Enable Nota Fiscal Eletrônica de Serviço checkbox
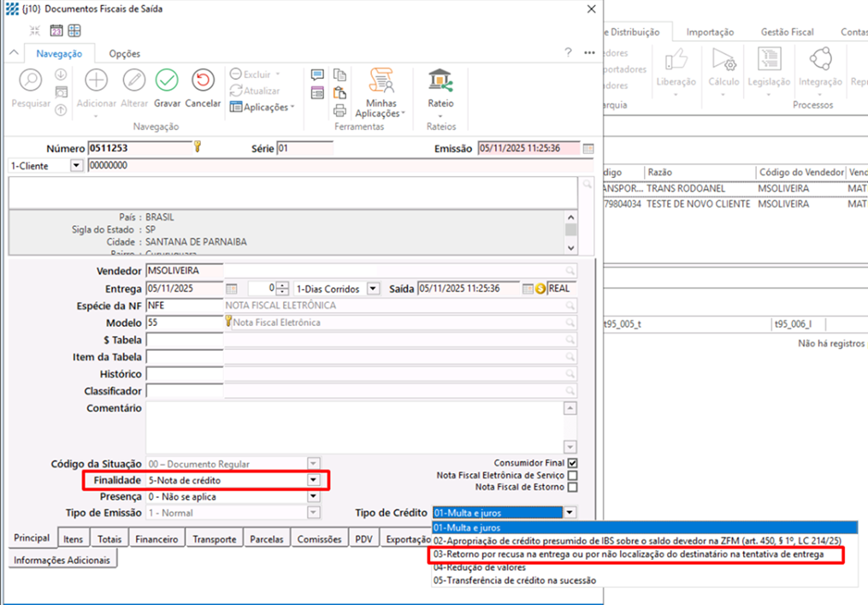868x605 pixels. click(572, 475)
